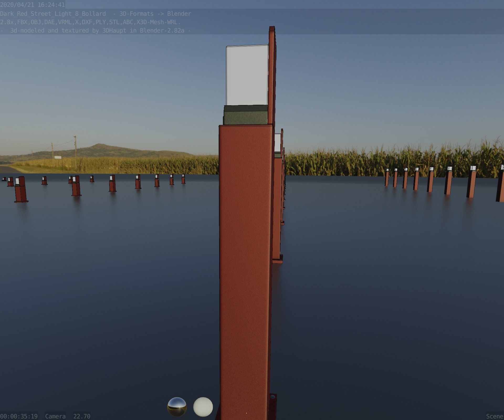Click the Dark_Red_Street_Light_8_Bollard title text

coord(53,14)
